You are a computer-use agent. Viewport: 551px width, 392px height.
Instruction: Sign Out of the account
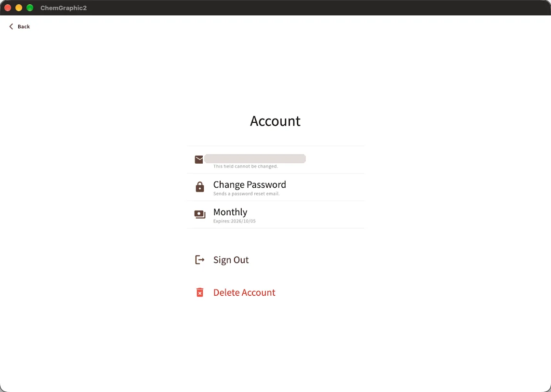coord(231,260)
